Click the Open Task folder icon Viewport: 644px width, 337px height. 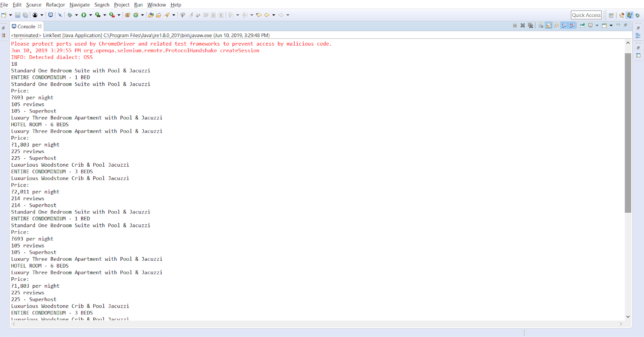tap(158, 15)
